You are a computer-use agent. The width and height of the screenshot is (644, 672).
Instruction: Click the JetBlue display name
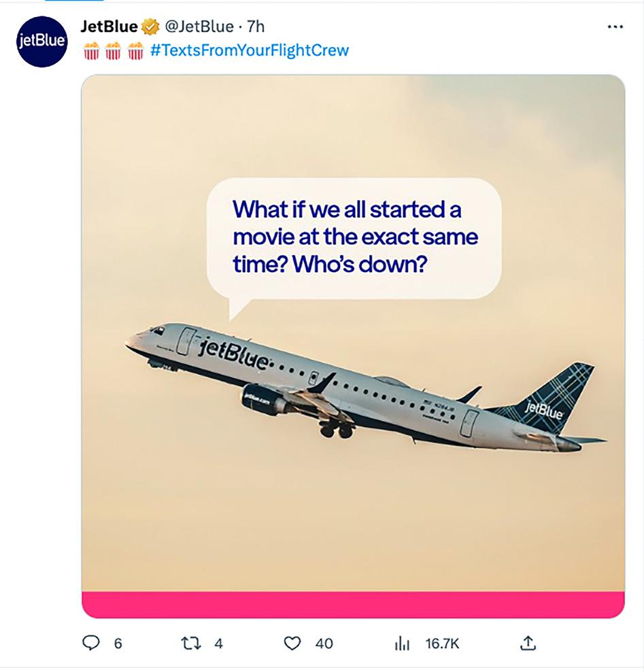click(109, 27)
